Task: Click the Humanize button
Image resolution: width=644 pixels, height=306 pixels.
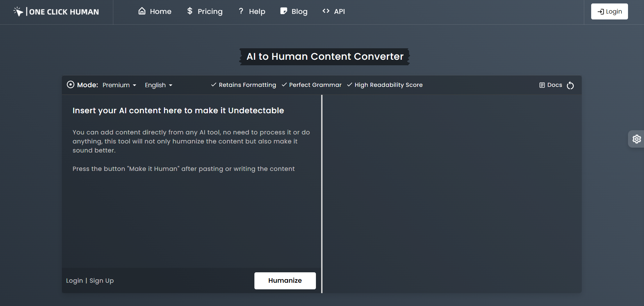Action: [x=285, y=281]
